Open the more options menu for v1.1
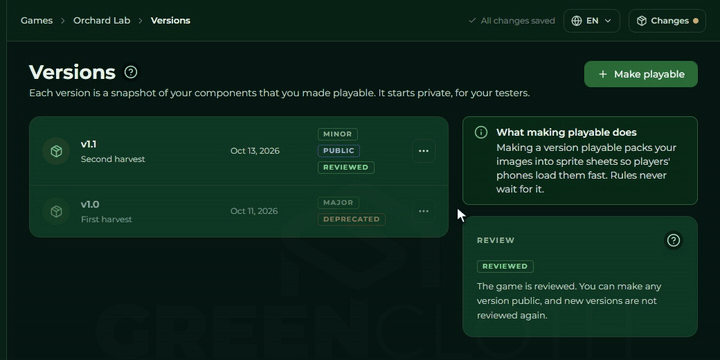Viewport: 720px width, 360px height. (423, 151)
